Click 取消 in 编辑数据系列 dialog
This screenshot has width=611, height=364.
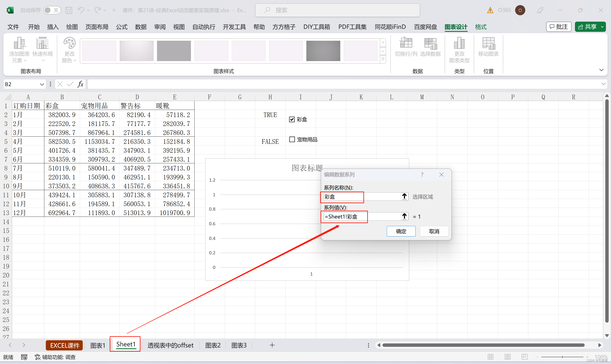click(x=434, y=231)
